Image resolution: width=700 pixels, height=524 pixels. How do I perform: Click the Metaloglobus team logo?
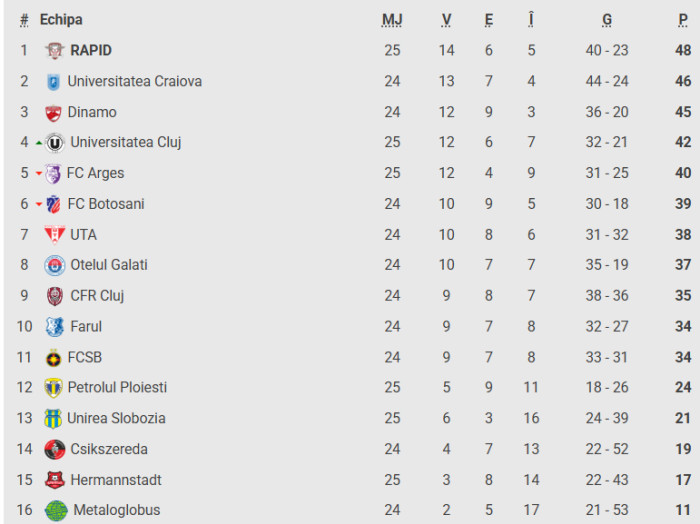(x=56, y=510)
